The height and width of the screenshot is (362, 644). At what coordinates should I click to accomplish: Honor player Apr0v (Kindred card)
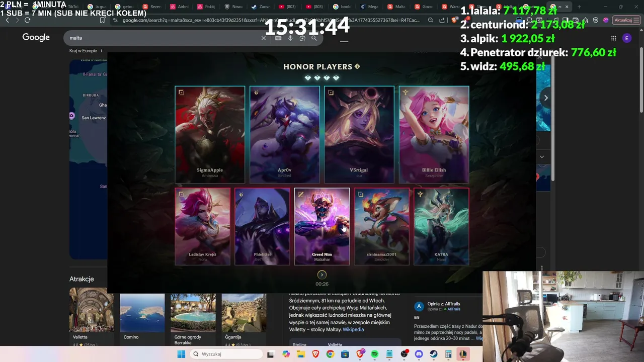(x=285, y=135)
